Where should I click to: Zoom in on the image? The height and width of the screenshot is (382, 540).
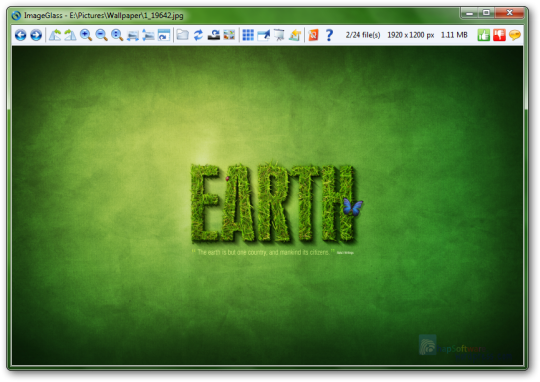[86, 35]
